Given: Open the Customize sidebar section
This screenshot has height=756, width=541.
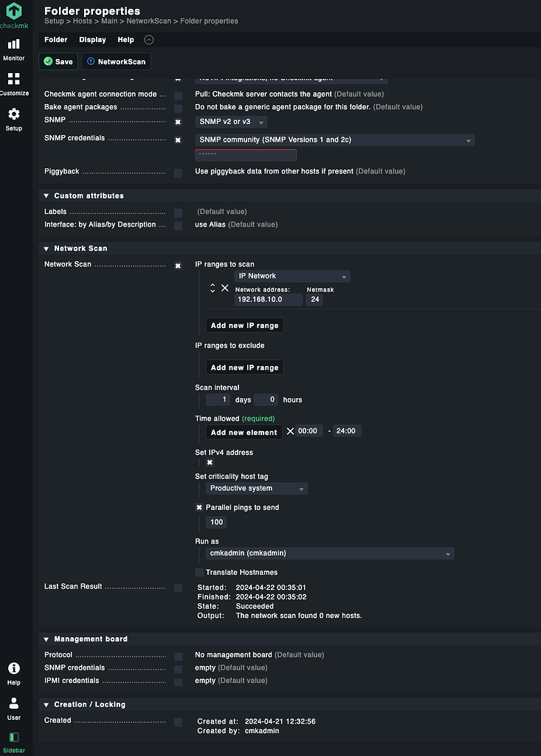Looking at the screenshot, I should [14, 81].
